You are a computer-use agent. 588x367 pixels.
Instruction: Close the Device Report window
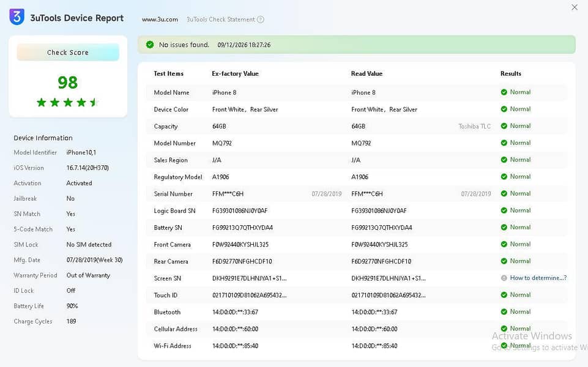(x=575, y=7)
